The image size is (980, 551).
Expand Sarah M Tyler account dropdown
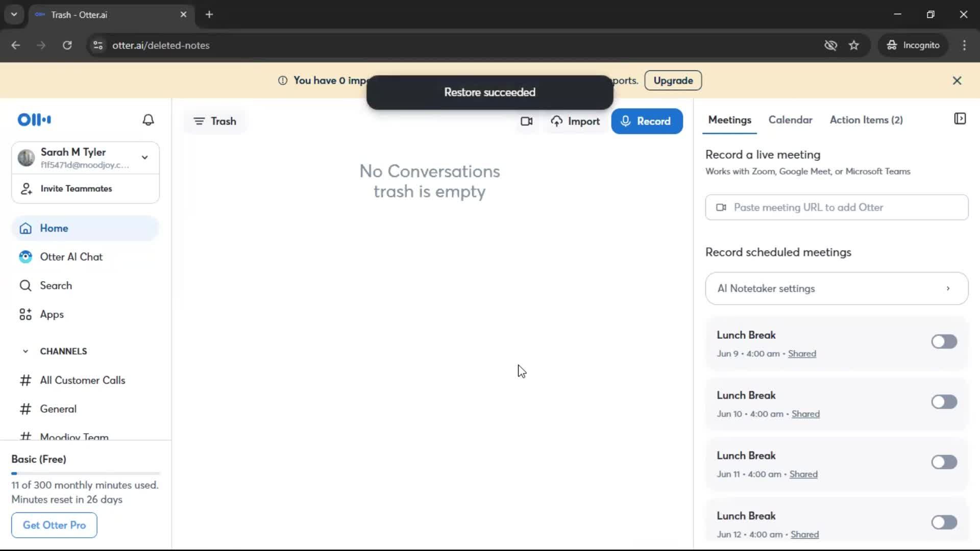coord(145,158)
